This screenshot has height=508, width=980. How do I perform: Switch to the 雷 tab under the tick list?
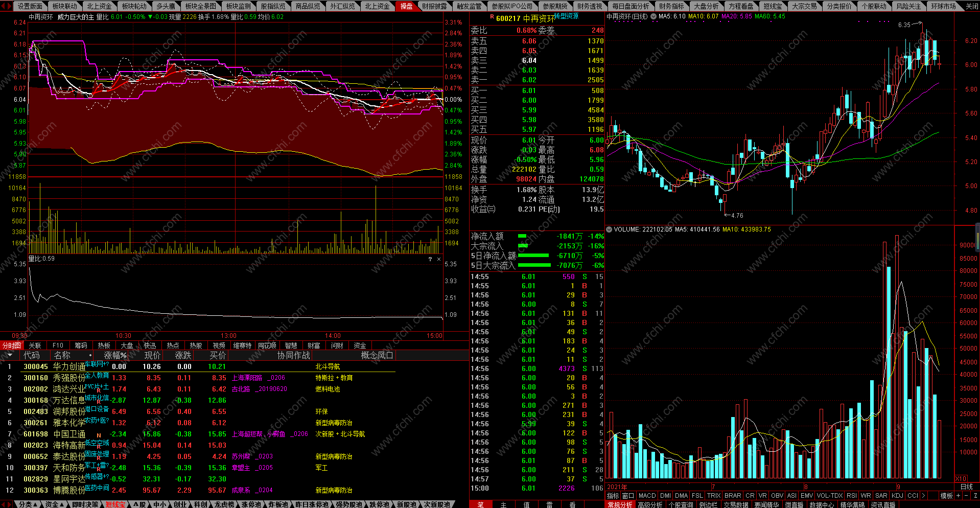(549, 504)
